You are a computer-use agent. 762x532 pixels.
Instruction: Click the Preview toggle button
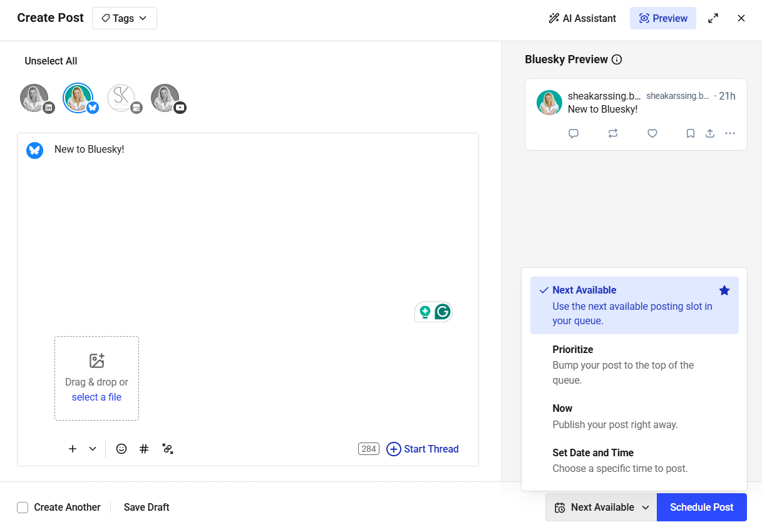pos(662,18)
